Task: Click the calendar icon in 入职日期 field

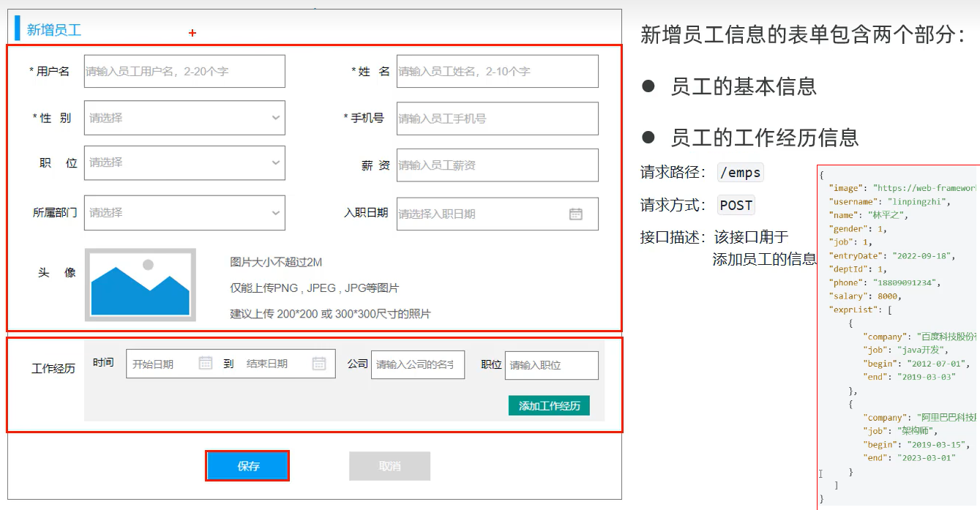Action: (x=576, y=214)
